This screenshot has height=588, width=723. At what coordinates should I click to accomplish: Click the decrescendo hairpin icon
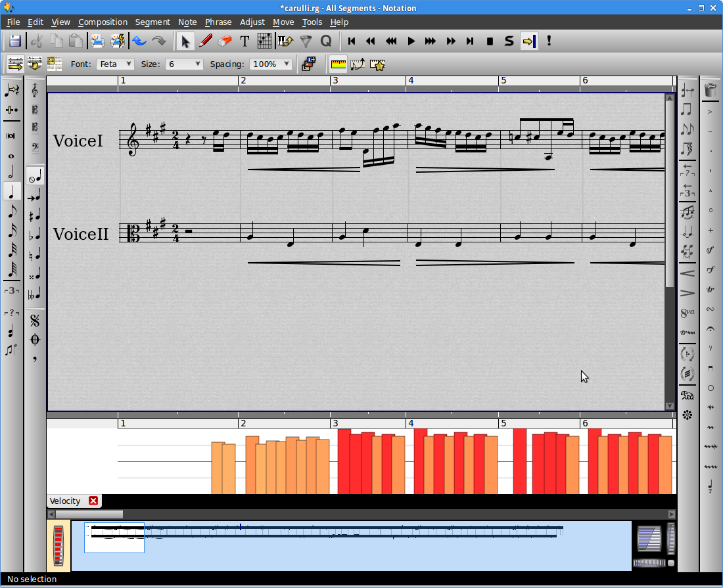[687, 293]
